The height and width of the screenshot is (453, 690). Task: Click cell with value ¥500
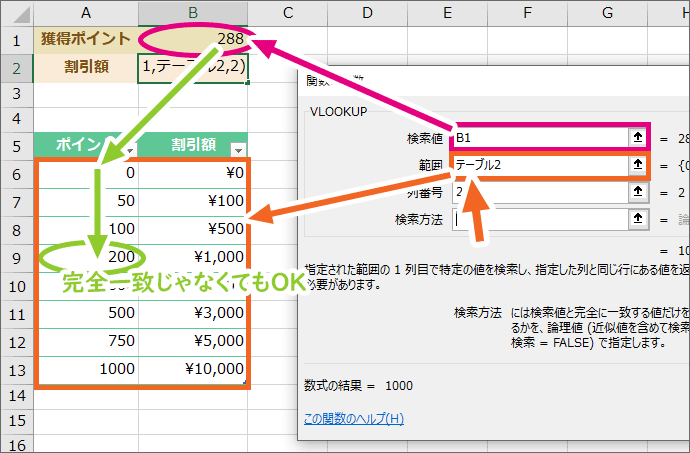(x=193, y=230)
